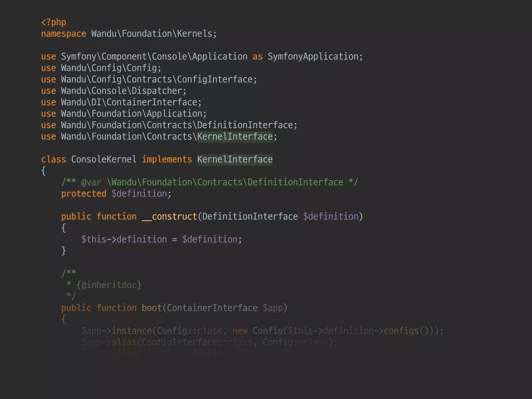Click 'ConfigInterface::class' in alias call
532x399 pixels.
[197, 342]
